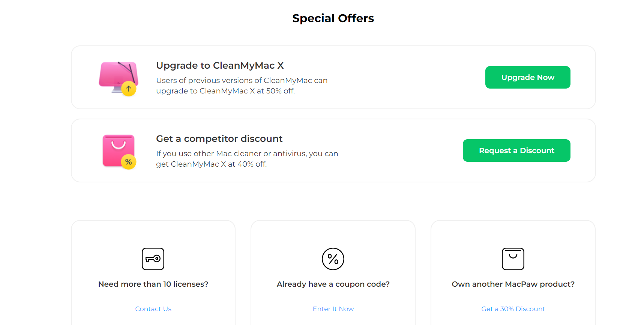Click the yellow up-arrow badge on the Mac icon
The image size is (644, 325).
pos(129,89)
